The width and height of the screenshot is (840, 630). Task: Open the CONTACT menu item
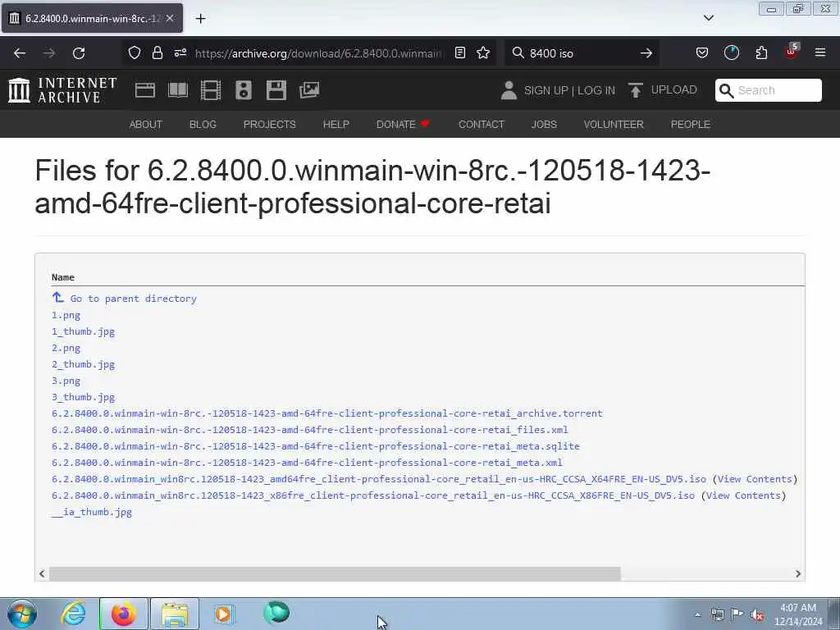[x=481, y=125]
